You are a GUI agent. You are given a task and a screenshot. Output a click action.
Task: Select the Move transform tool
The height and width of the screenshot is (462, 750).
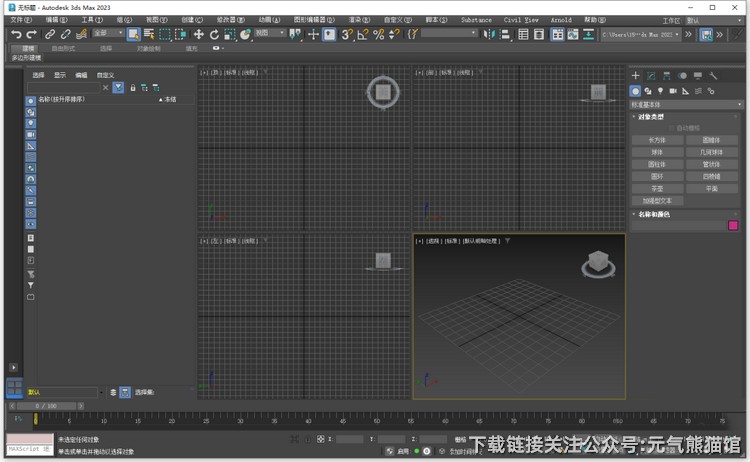point(198,34)
